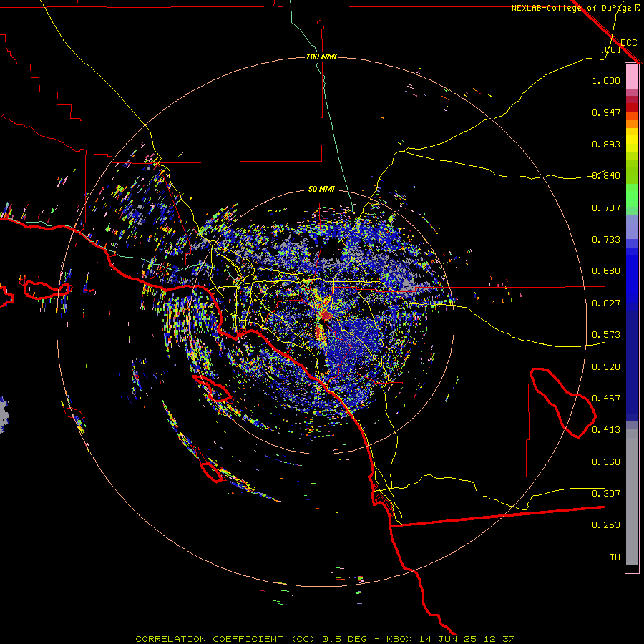Click the Correlation Coefficient KSOX caption text

(325, 639)
